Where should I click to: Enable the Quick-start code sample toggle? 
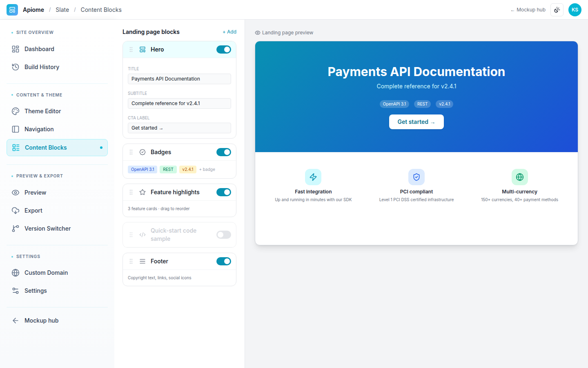click(224, 235)
